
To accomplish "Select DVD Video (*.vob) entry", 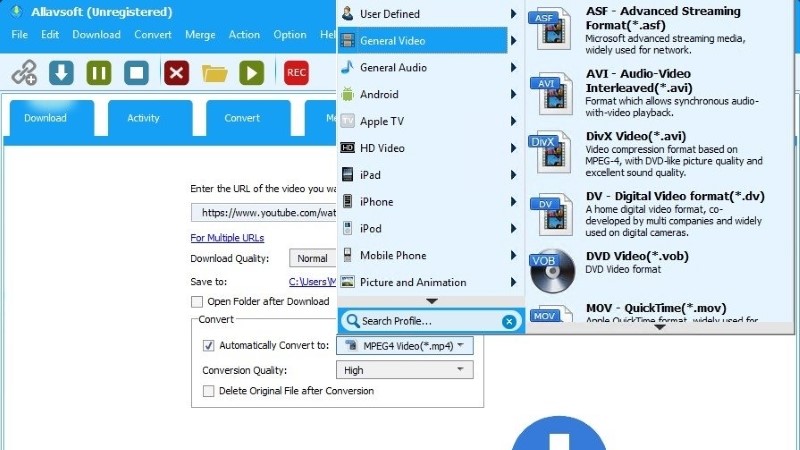I will [659, 270].
